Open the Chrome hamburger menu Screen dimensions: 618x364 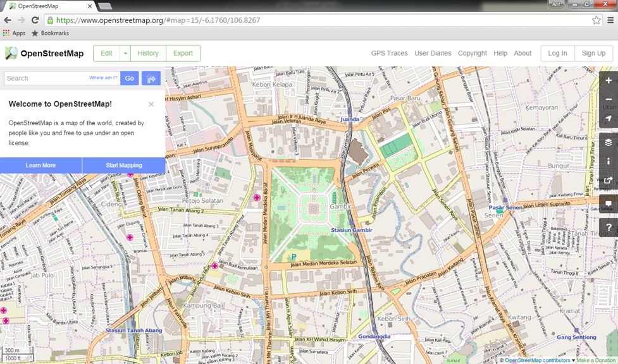tap(610, 20)
